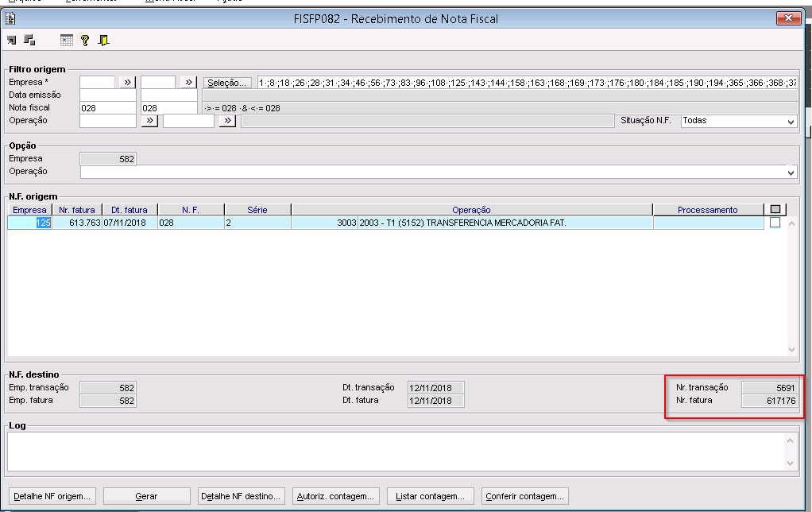This screenshot has width=812, height=512.
Task: Click the empty Processamento cell of row 125
Action: pyautogui.click(x=708, y=223)
